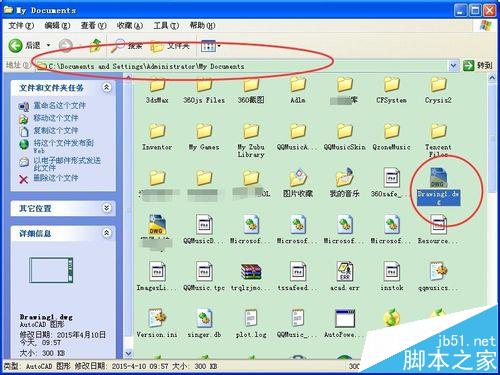Collapse the 文件和文件夹任务 panel
The width and height of the screenshot is (500, 375).
click(106, 88)
